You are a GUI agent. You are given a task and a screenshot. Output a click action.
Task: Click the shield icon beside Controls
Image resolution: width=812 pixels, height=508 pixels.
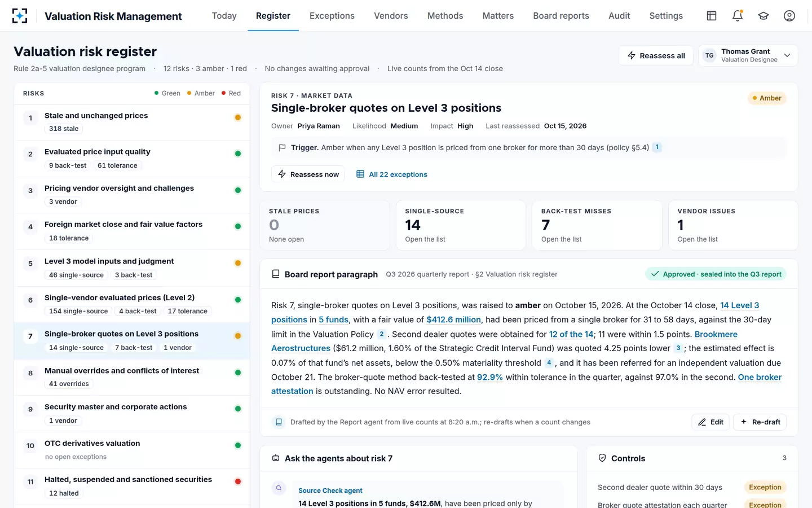(602, 458)
